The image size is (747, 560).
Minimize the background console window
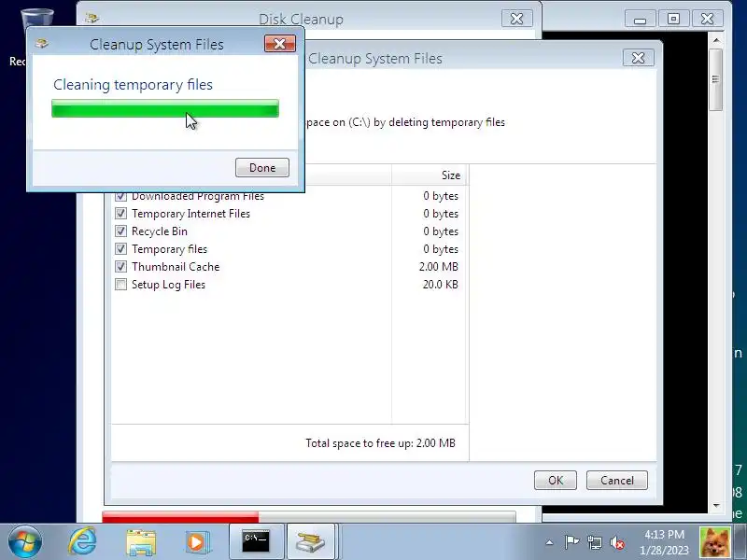click(x=641, y=19)
